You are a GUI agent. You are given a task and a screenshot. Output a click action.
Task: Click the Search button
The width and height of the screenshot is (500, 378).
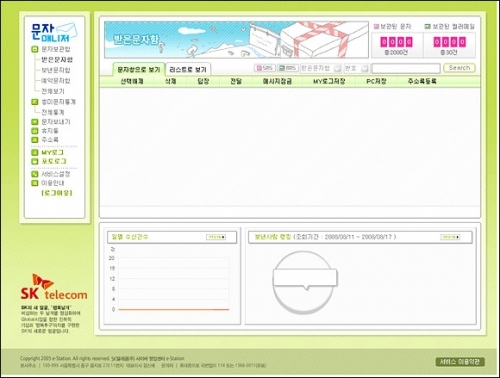459,68
